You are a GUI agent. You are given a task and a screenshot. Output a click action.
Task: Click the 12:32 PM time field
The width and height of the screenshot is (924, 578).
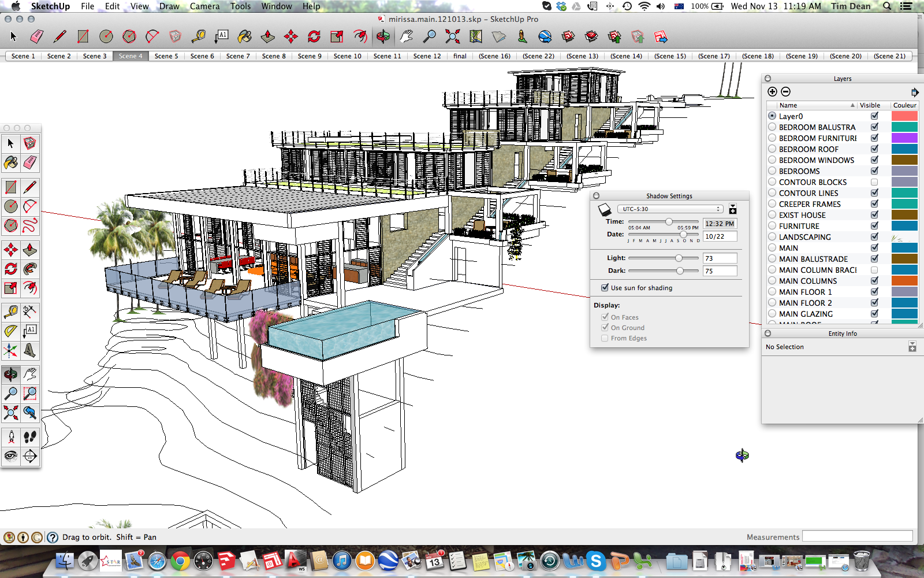point(720,224)
